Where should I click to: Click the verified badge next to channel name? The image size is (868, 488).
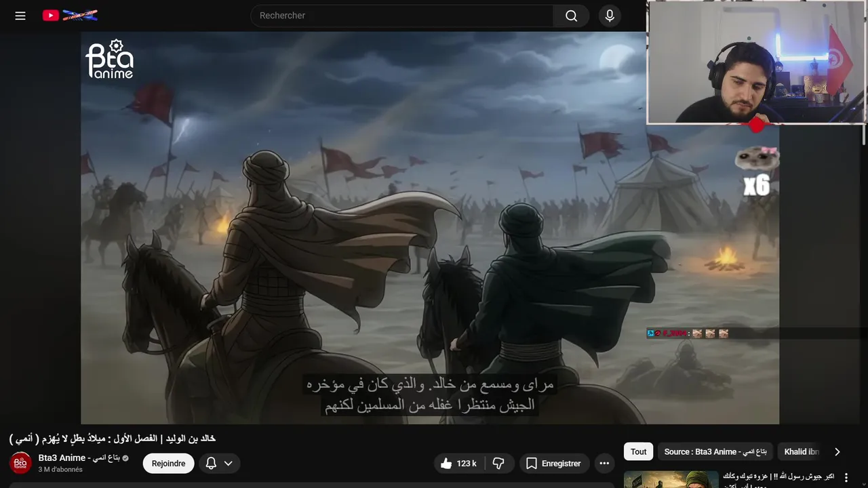pyautogui.click(x=125, y=458)
